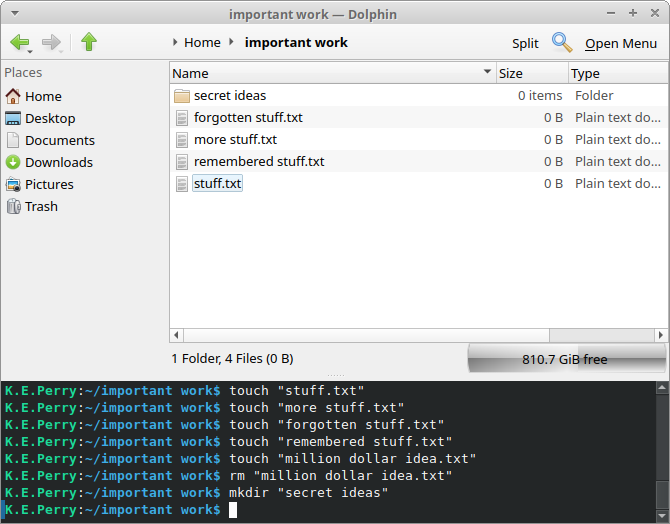Sort by the Size column header
This screenshot has width=670, height=524.
pyautogui.click(x=532, y=73)
